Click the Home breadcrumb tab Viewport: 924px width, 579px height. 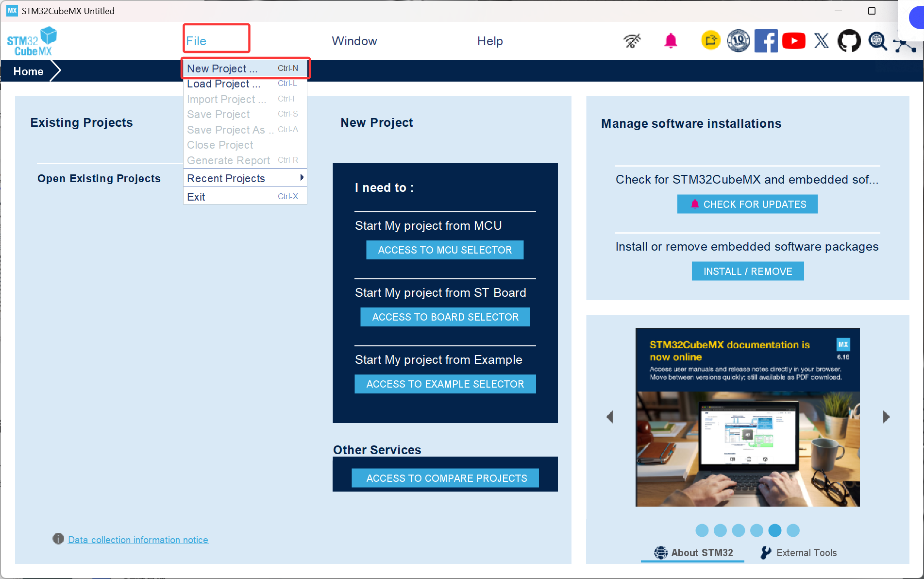pyautogui.click(x=28, y=71)
